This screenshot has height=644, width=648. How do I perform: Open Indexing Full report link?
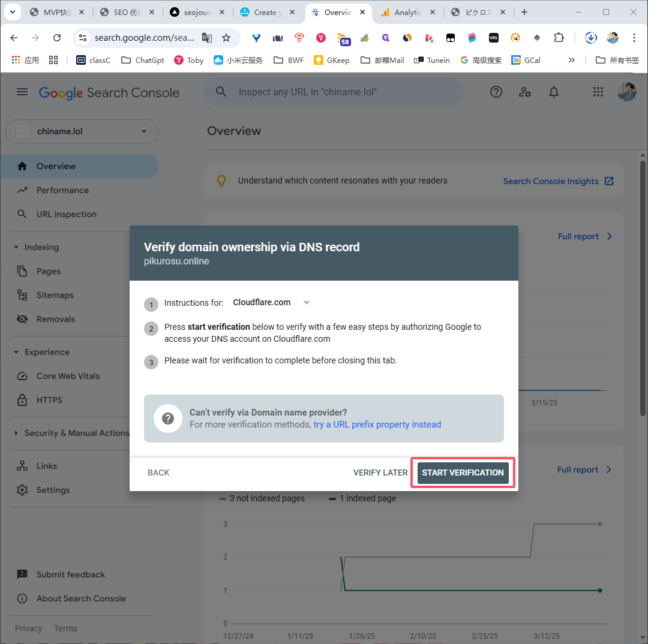584,470
